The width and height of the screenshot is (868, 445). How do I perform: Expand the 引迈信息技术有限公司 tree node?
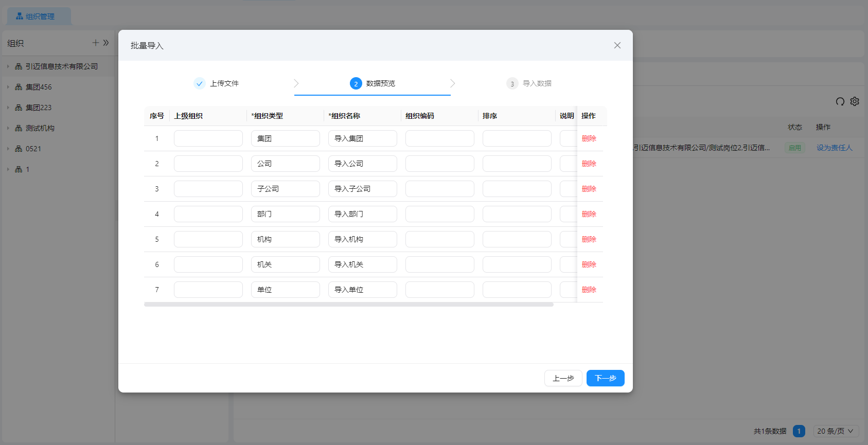point(8,66)
